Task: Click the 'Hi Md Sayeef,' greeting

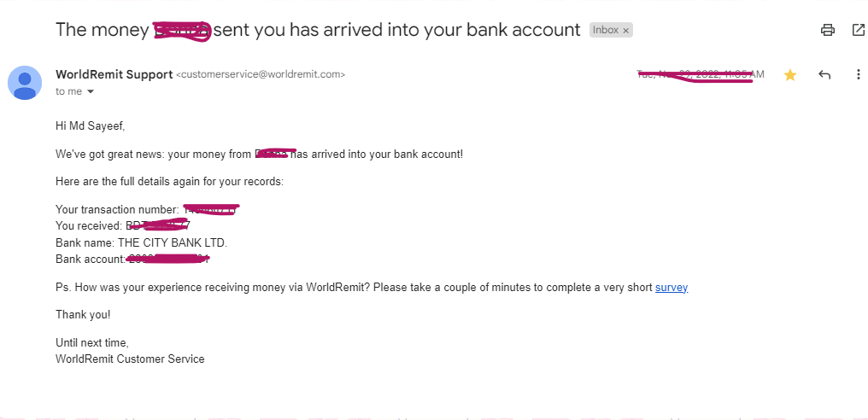Action: click(x=90, y=126)
